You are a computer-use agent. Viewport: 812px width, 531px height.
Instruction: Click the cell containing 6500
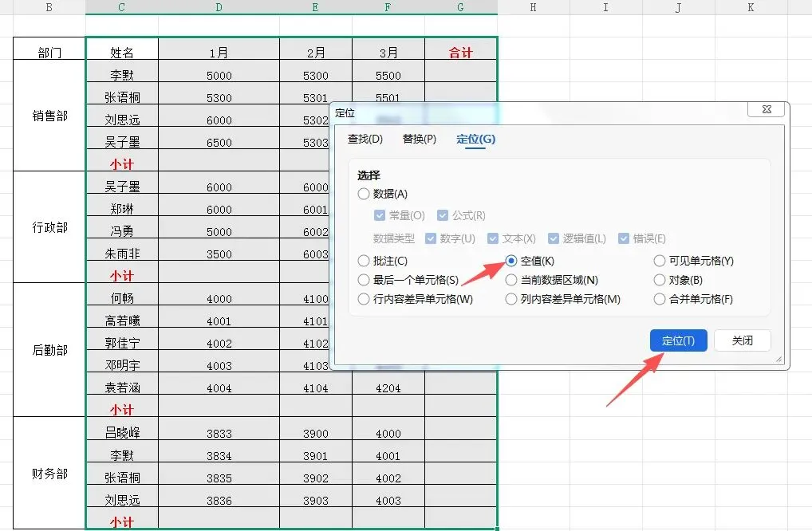[219, 138]
